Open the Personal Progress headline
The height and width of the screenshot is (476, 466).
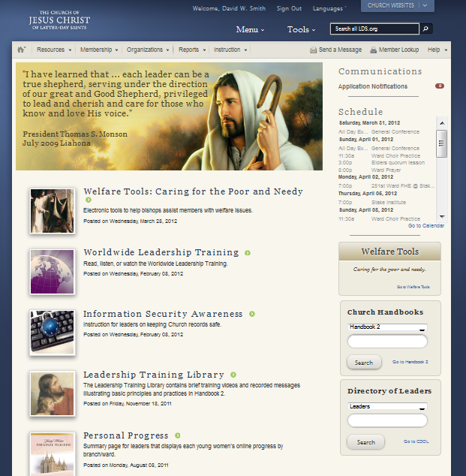126,435
